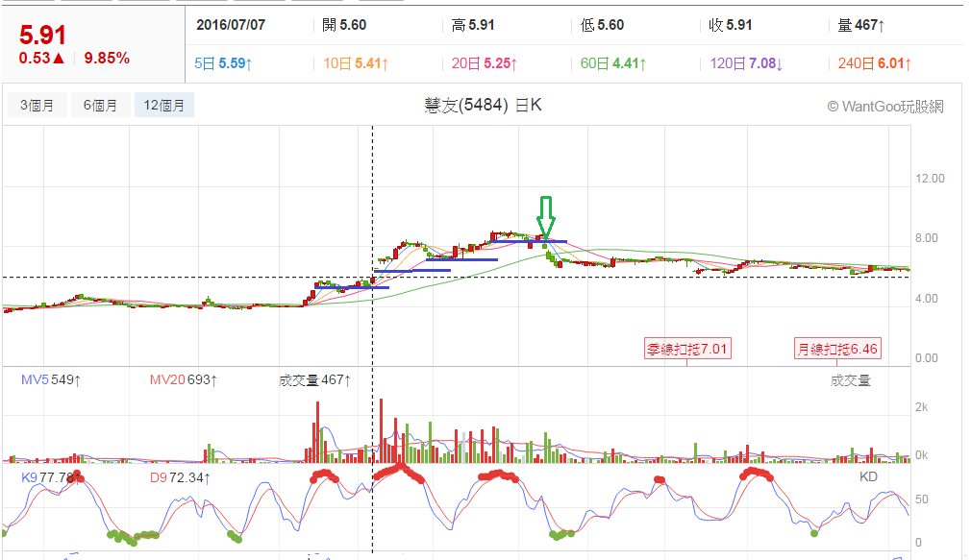The height and width of the screenshot is (560, 971).
Task: Click the MV5 549 volume average label
Action: click(51, 380)
